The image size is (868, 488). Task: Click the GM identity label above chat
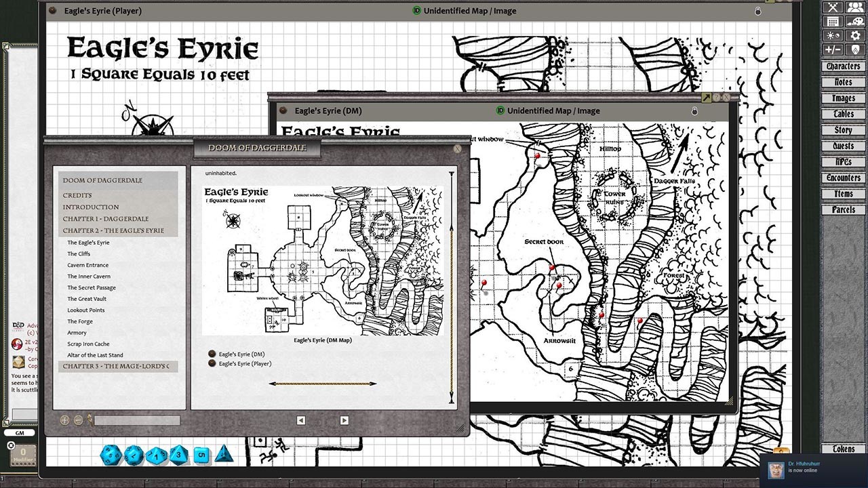point(20,432)
